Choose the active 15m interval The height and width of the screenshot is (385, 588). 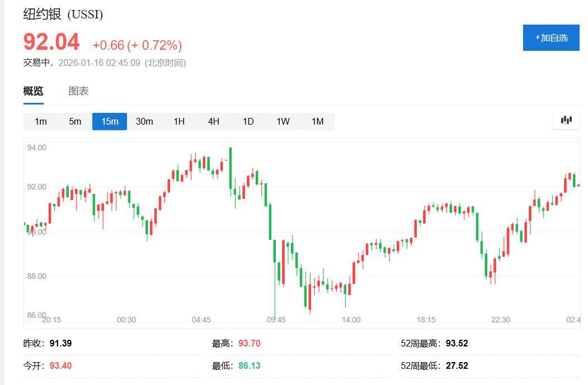click(x=110, y=121)
